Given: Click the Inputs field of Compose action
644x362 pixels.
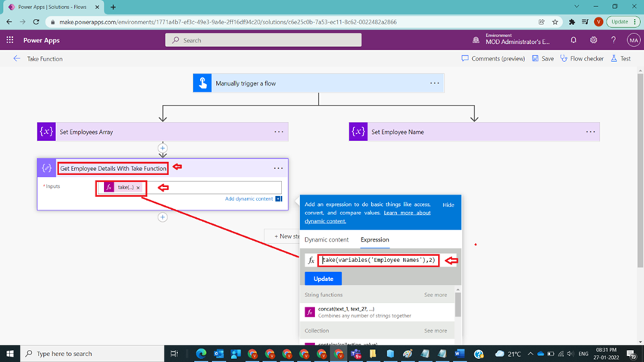Looking at the screenshot, I should pos(189,188).
